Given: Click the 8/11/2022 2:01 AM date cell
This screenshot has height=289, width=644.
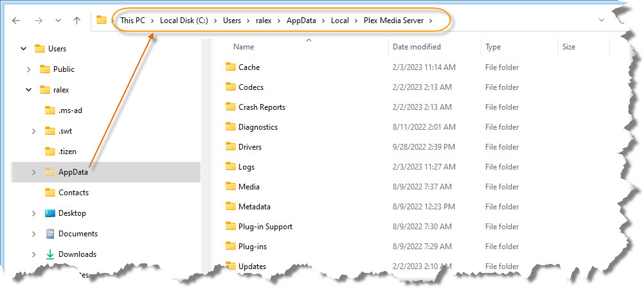Looking at the screenshot, I should point(424,127).
